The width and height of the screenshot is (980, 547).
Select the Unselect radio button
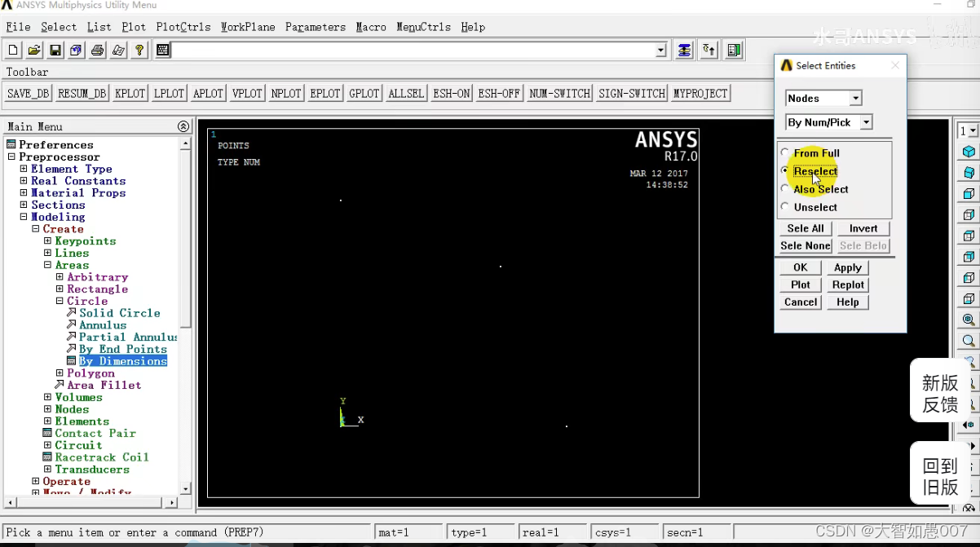coord(785,206)
